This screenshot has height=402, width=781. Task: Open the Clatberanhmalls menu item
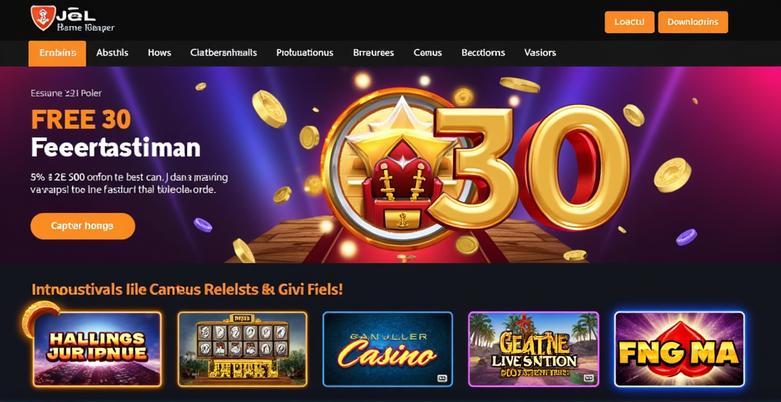pos(224,53)
